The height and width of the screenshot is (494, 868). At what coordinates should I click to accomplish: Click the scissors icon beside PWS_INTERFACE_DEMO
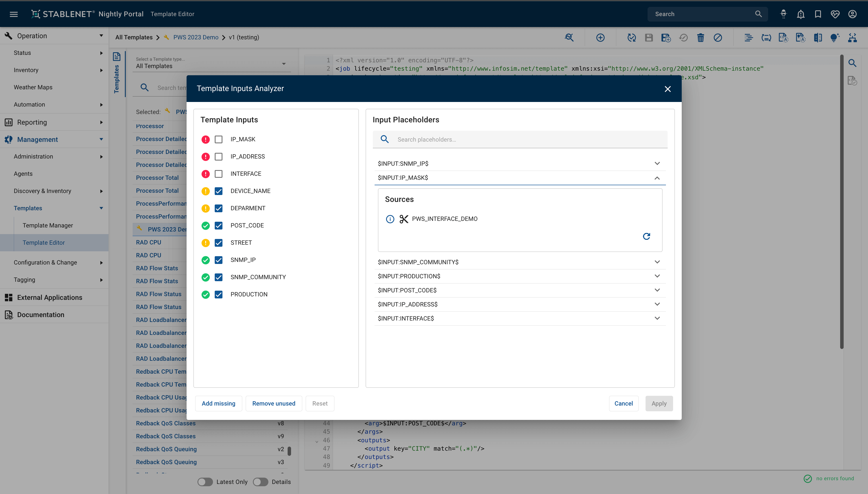tap(404, 219)
